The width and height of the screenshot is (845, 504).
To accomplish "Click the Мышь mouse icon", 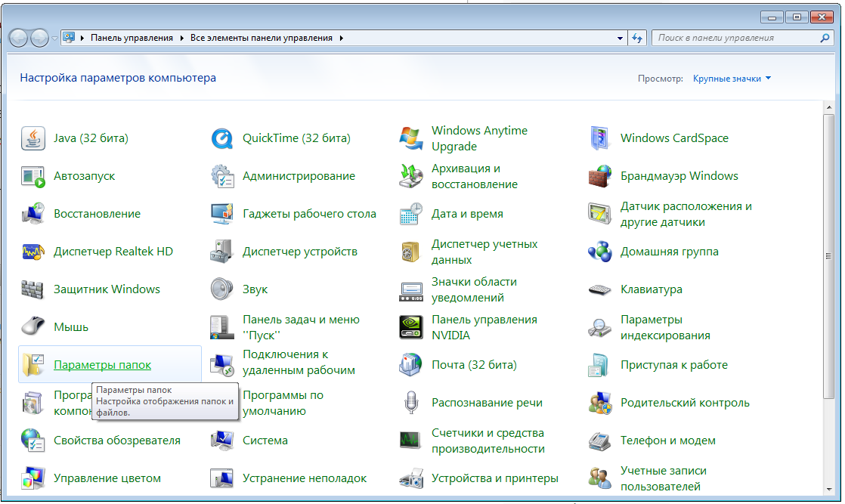I will [32, 327].
